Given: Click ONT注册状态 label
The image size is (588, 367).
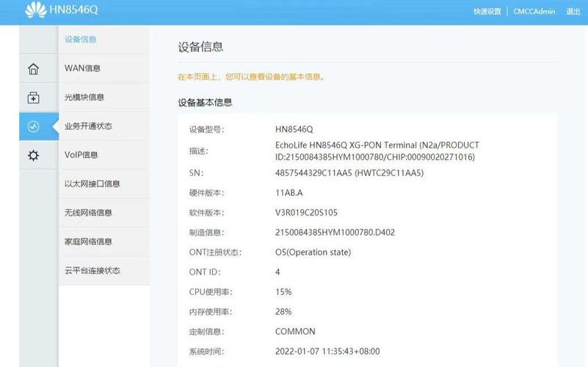Looking at the screenshot, I should click(x=215, y=252).
